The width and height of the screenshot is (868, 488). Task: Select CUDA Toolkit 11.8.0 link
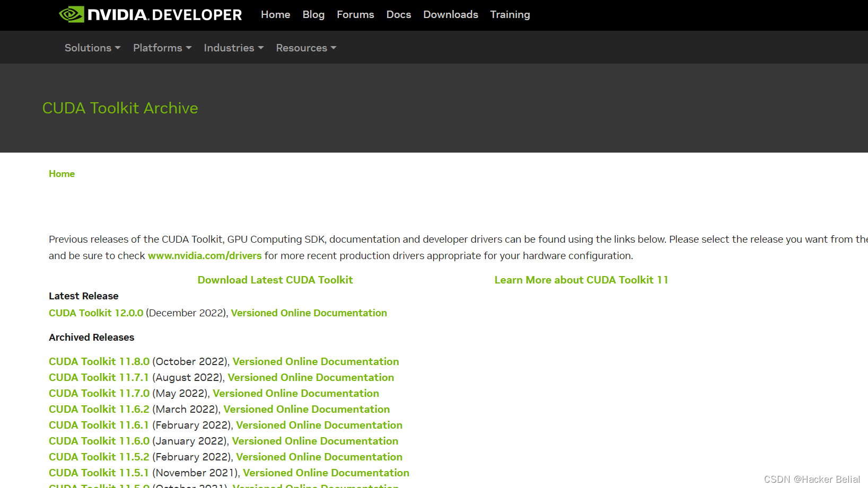click(99, 361)
